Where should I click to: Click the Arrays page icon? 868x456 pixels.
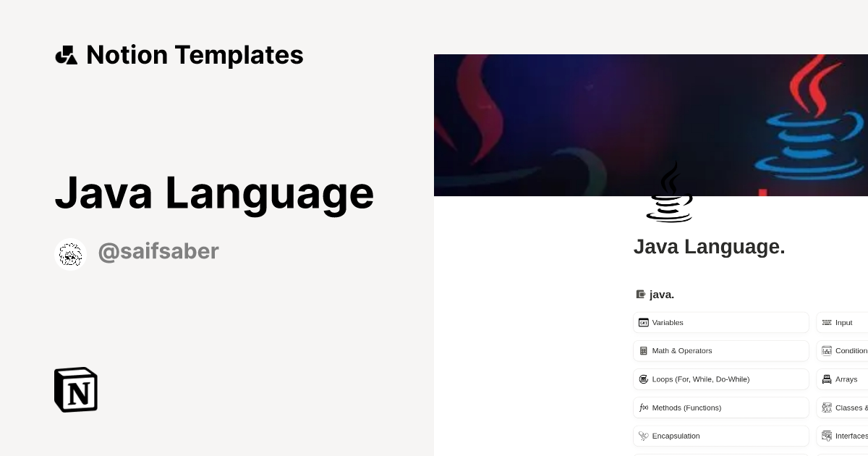click(x=827, y=379)
